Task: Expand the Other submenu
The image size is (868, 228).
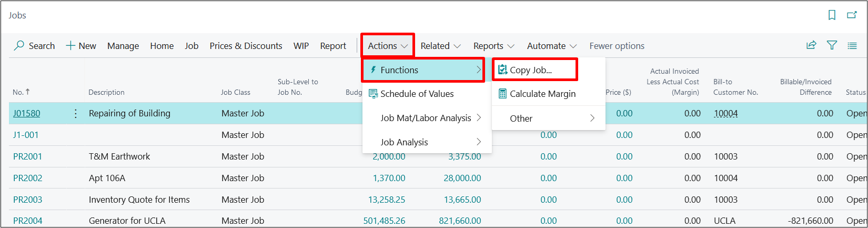Action: [548, 118]
